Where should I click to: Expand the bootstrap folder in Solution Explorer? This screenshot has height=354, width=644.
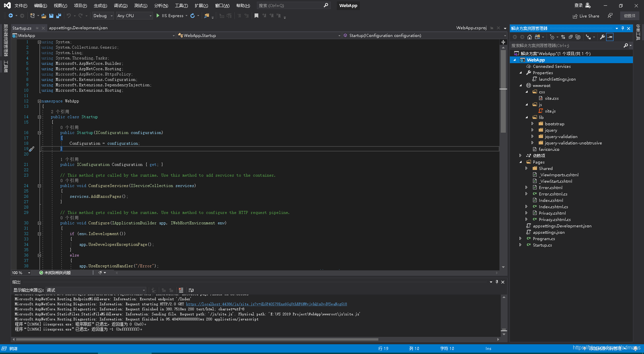(x=532, y=124)
